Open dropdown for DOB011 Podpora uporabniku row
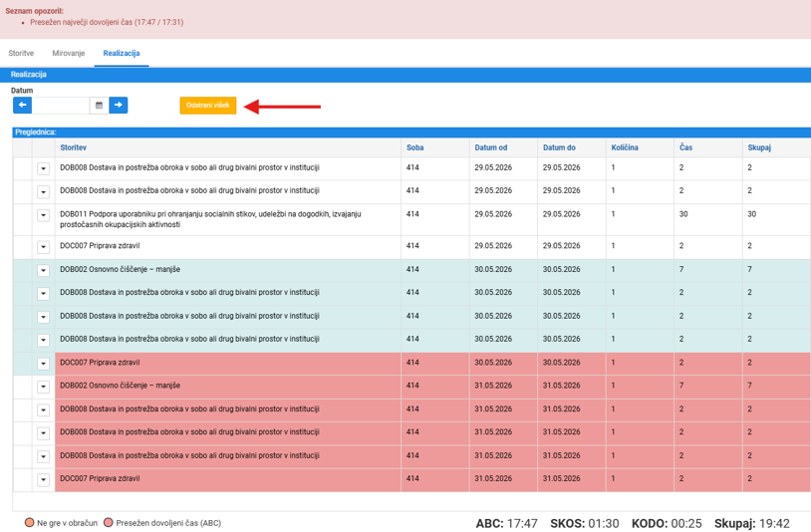Viewport: 811px width, 532px height. tap(44, 215)
